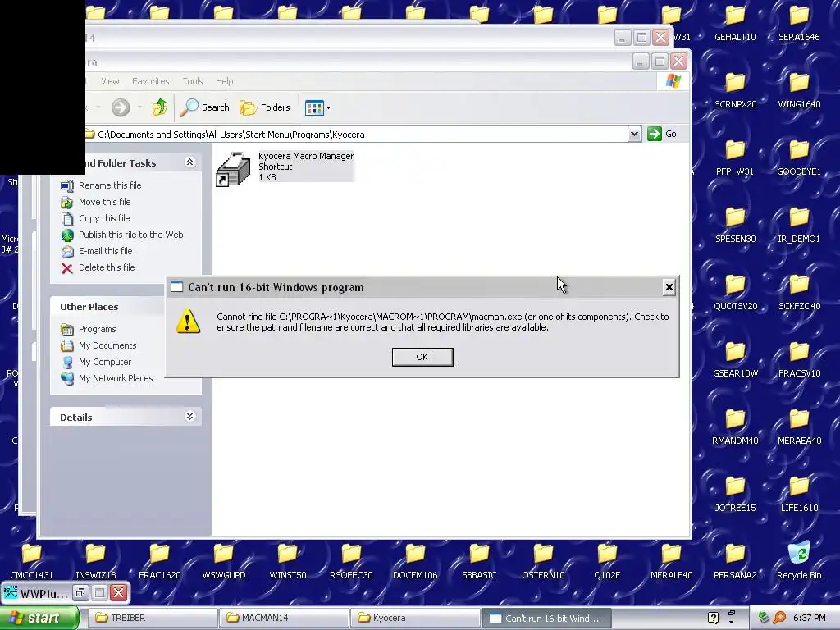Select the WINST50 desktop folder
This screenshot has height=630, width=840.
288,560
